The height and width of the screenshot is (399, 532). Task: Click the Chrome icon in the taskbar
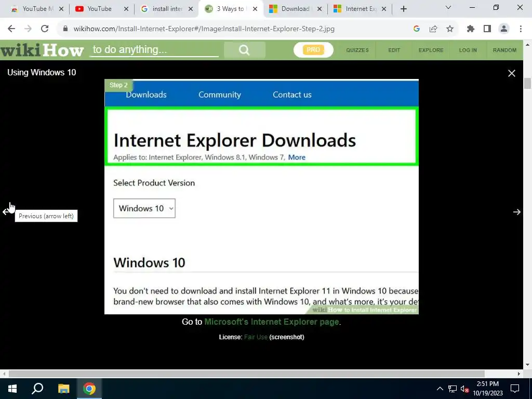89,389
